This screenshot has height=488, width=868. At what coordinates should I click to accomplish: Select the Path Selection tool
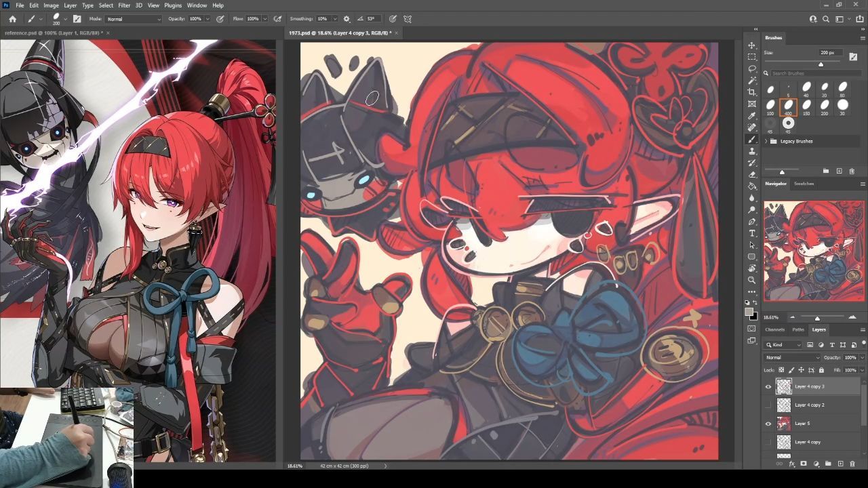[x=751, y=245]
